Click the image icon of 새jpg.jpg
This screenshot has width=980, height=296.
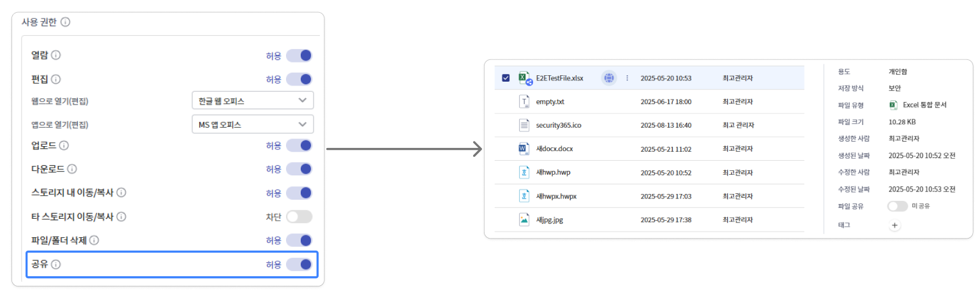tap(524, 219)
